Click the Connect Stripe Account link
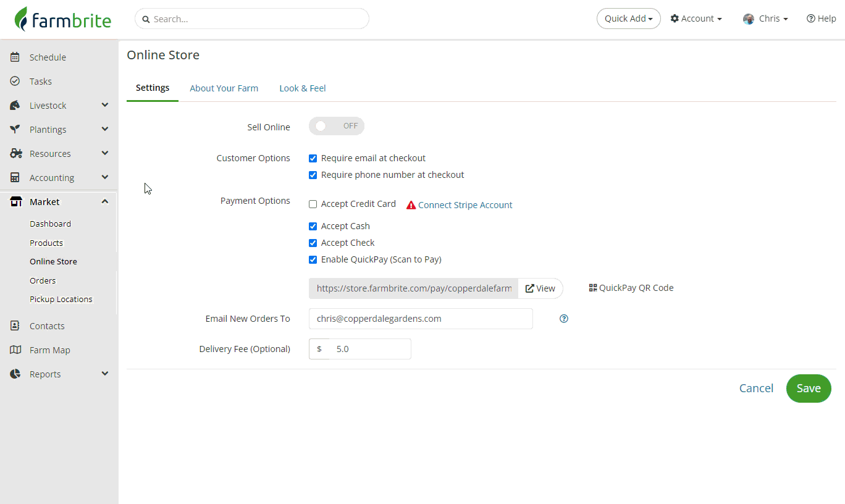845x504 pixels. coord(465,205)
